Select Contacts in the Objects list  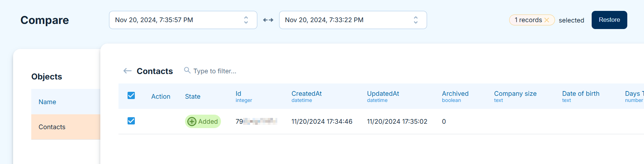click(x=65, y=127)
